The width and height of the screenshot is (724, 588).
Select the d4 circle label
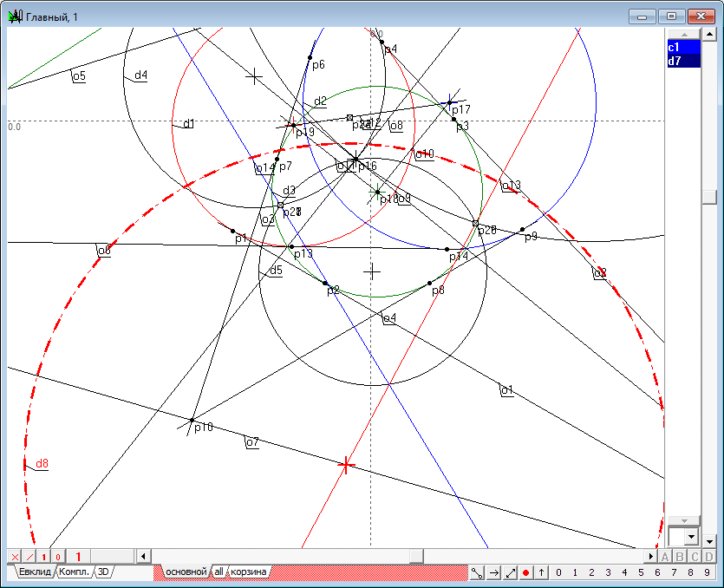(x=140, y=75)
